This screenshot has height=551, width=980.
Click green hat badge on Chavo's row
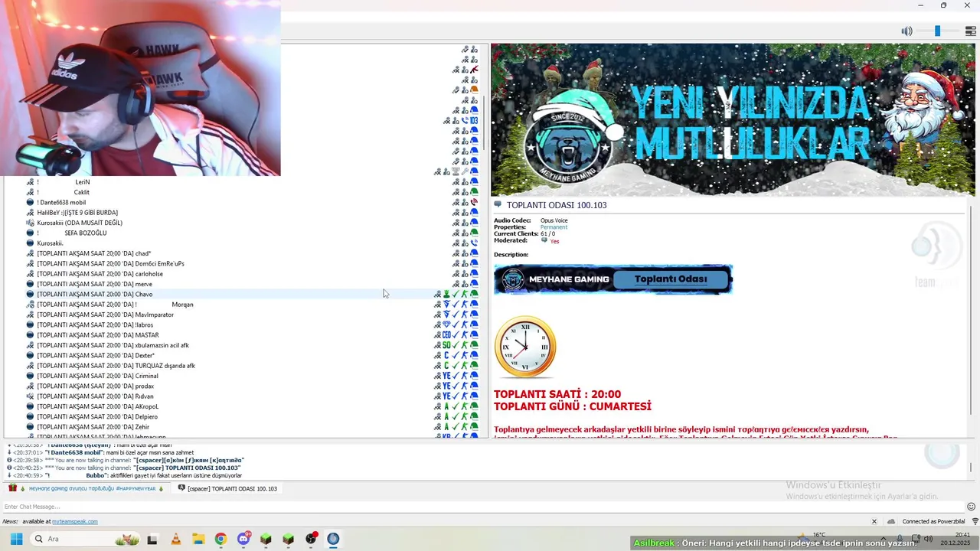click(x=474, y=294)
